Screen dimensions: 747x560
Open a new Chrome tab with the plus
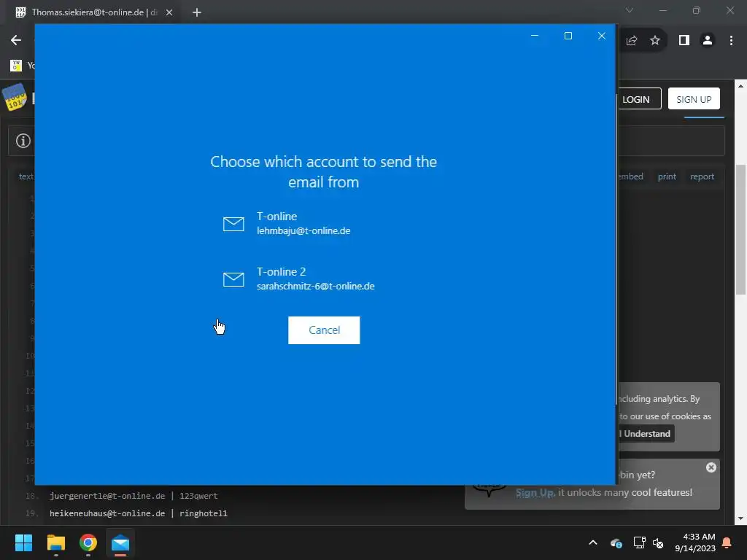197,12
